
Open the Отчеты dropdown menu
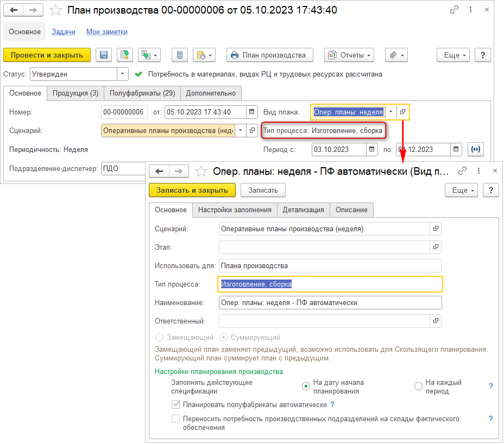(x=349, y=55)
